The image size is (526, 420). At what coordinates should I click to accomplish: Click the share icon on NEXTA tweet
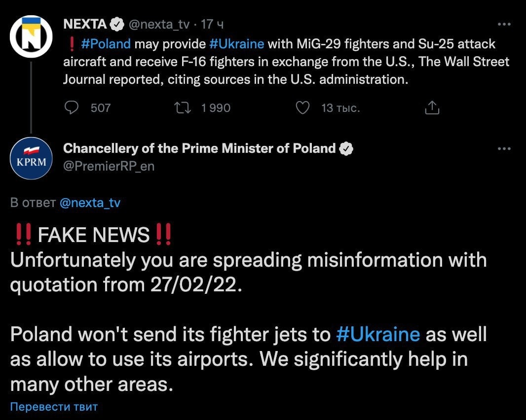(432, 107)
